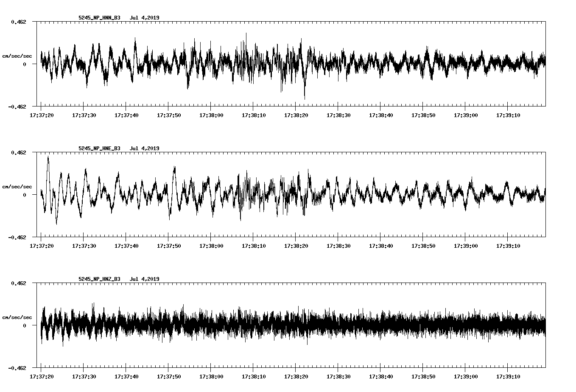This screenshot has height=392, width=576.
Task: Click the 17:37:50 time label on HNZ plot
Action: (x=169, y=377)
